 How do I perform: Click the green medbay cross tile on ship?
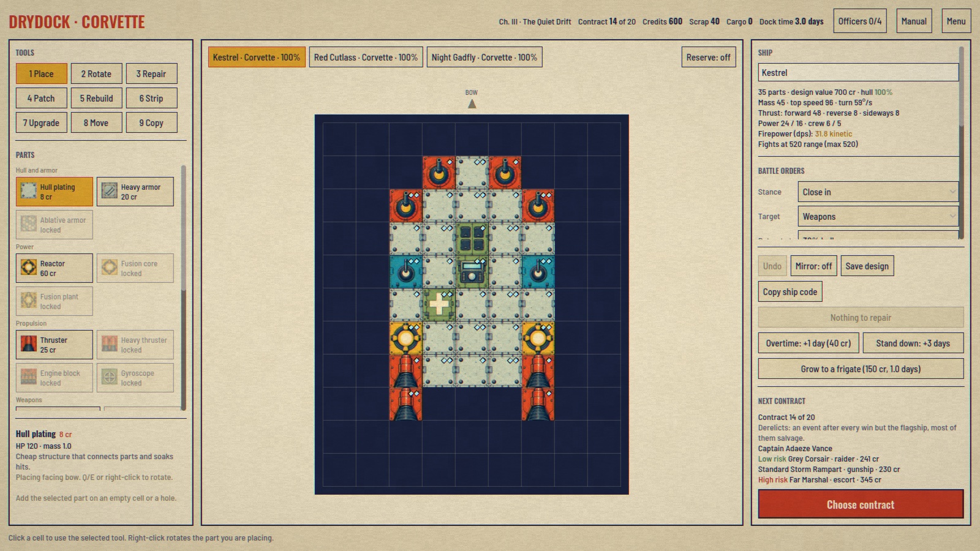(439, 304)
